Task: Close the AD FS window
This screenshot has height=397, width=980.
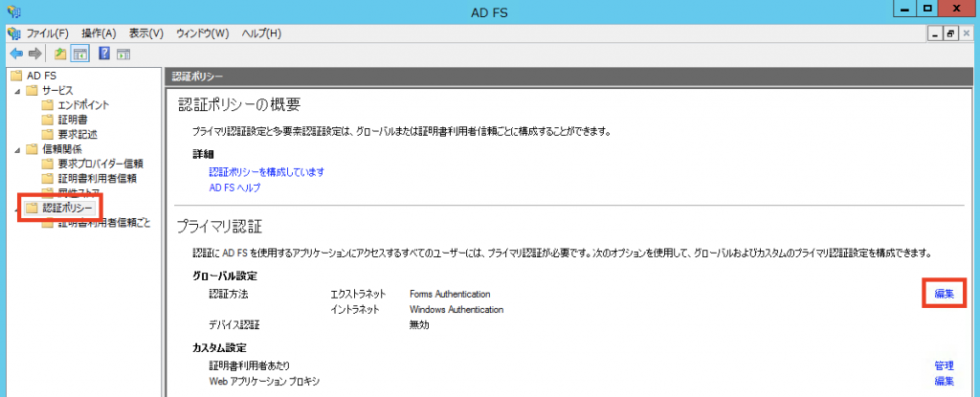Action: click(x=958, y=8)
